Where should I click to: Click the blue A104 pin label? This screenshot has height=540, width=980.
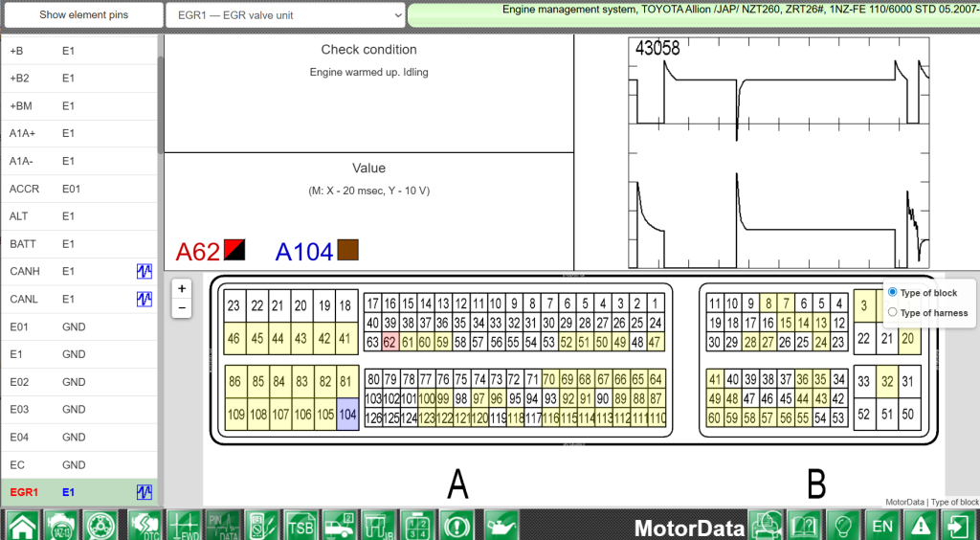[x=304, y=251]
